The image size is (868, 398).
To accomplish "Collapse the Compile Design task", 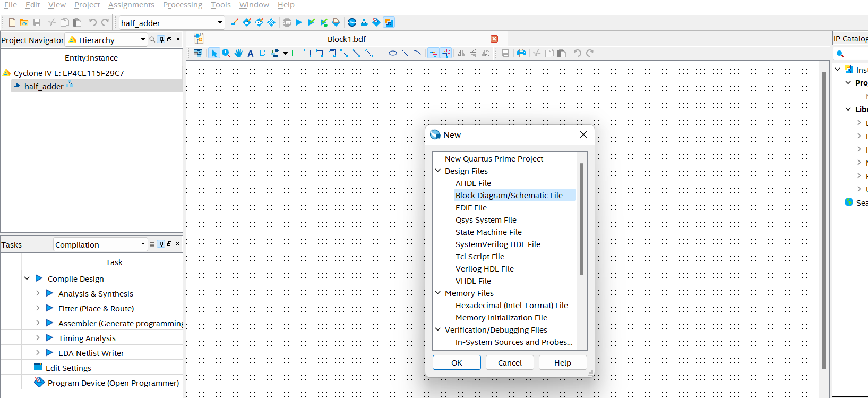I will point(27,278).
